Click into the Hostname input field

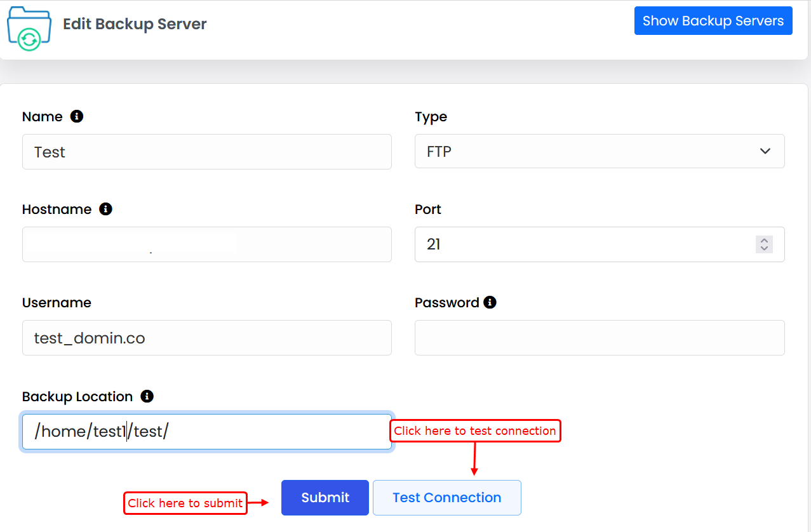click(x=206, y=244)
